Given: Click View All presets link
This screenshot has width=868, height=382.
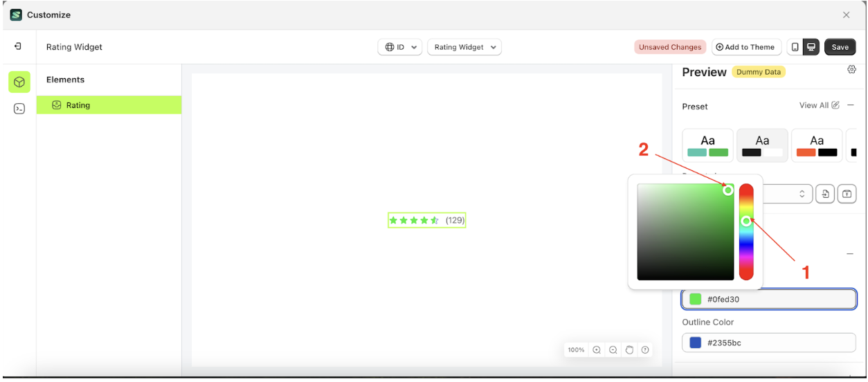Looking at the screenshot, I should tap(820, 105).
